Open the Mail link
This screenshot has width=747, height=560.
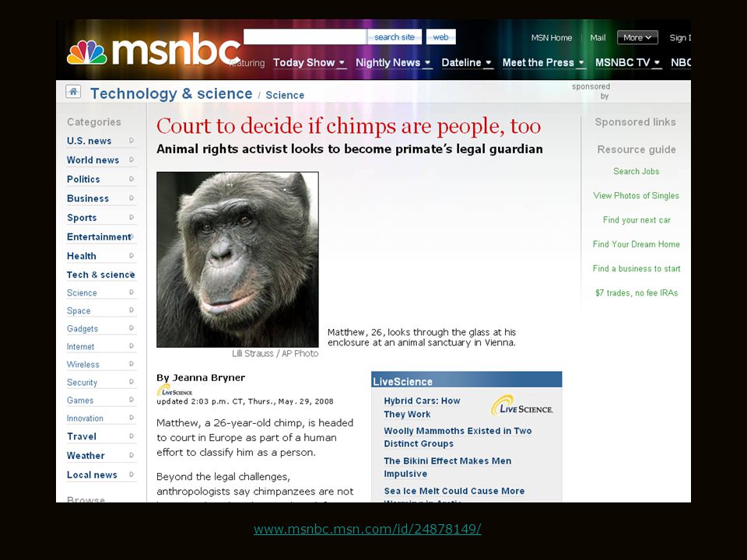pyautogui.click(x=598, y=37)
